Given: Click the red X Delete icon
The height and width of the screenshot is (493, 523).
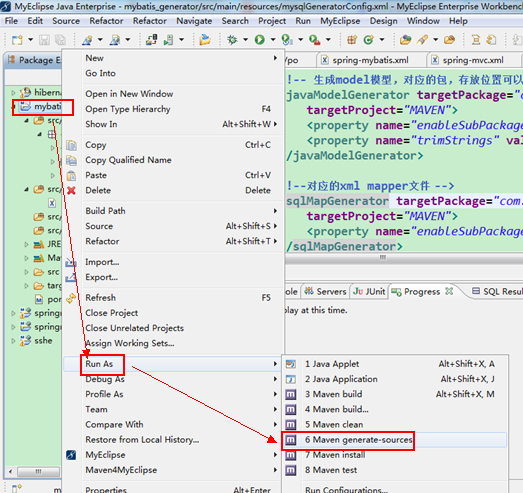Looking at the screenshot, I should click(71, 190).
